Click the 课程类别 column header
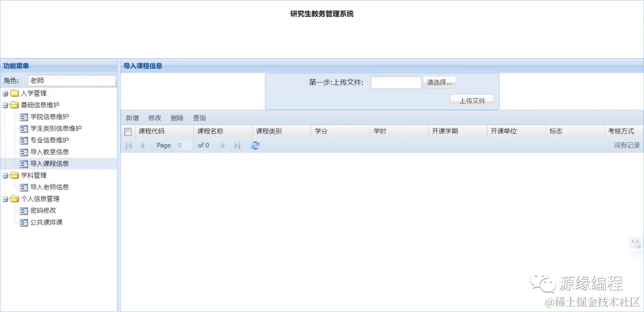644x312 pixels. click(x=281, y=132)
